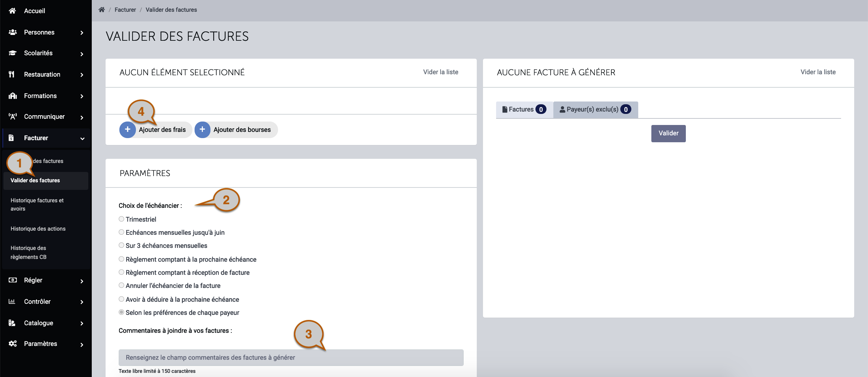Expand the Contrôler submenu chevron
Screen dimensions: 868x377
[x=82, y=302]
